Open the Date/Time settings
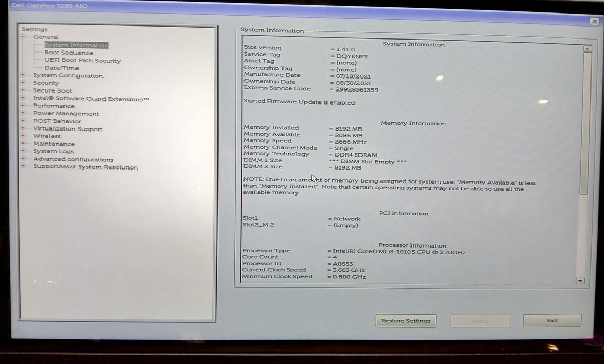Viewport: 604px width, 364px height. point(61,68)
